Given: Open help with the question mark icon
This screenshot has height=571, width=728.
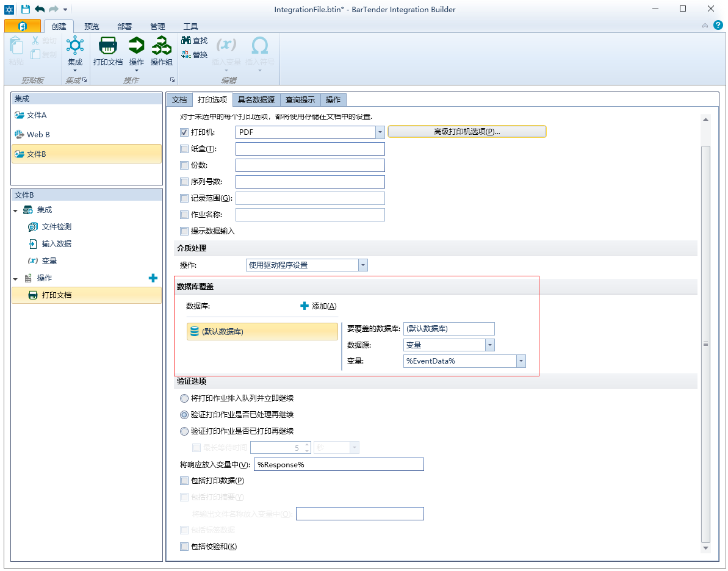Looking at the screenshot, I should point(718,26).
